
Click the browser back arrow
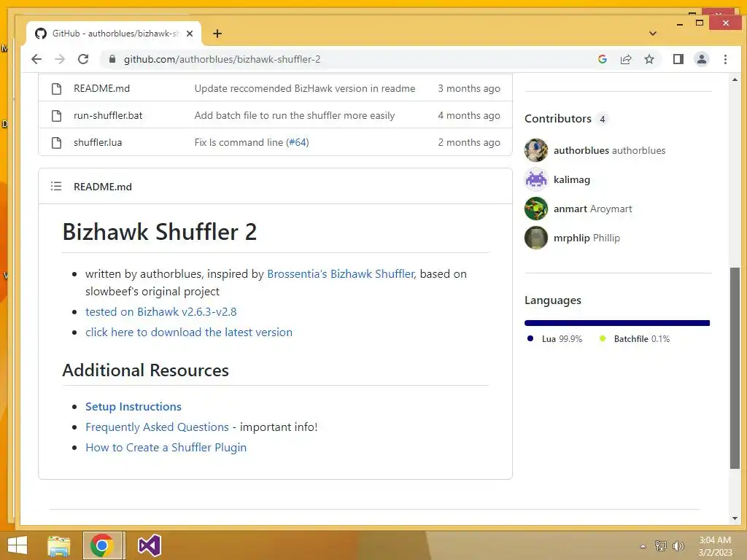[36, 59]
